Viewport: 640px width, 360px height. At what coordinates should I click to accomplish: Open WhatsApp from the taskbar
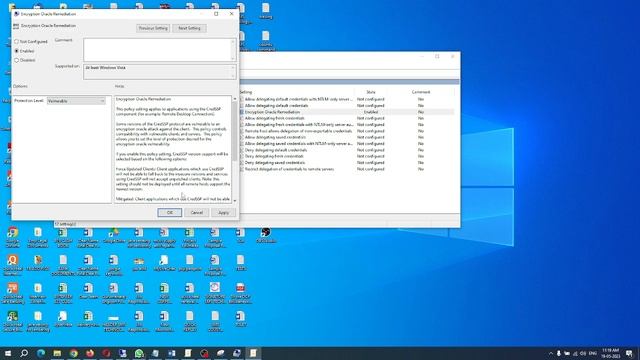coord(139,353)
